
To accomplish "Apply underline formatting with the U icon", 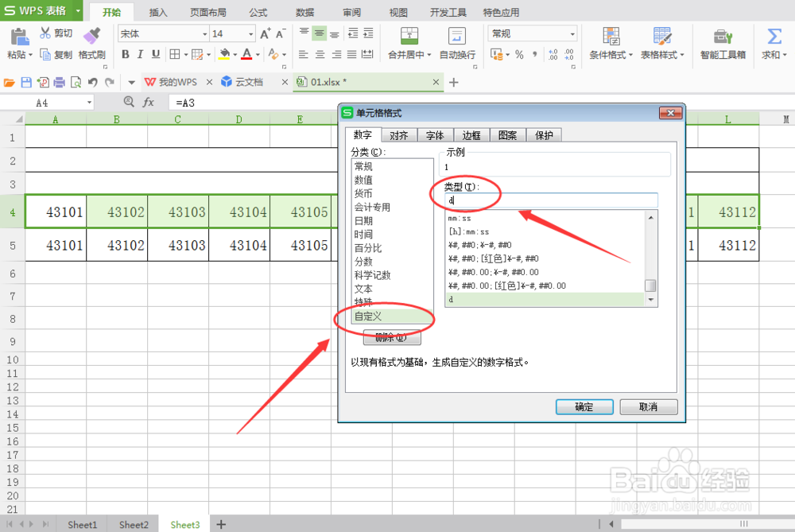I will coord(155,53).
